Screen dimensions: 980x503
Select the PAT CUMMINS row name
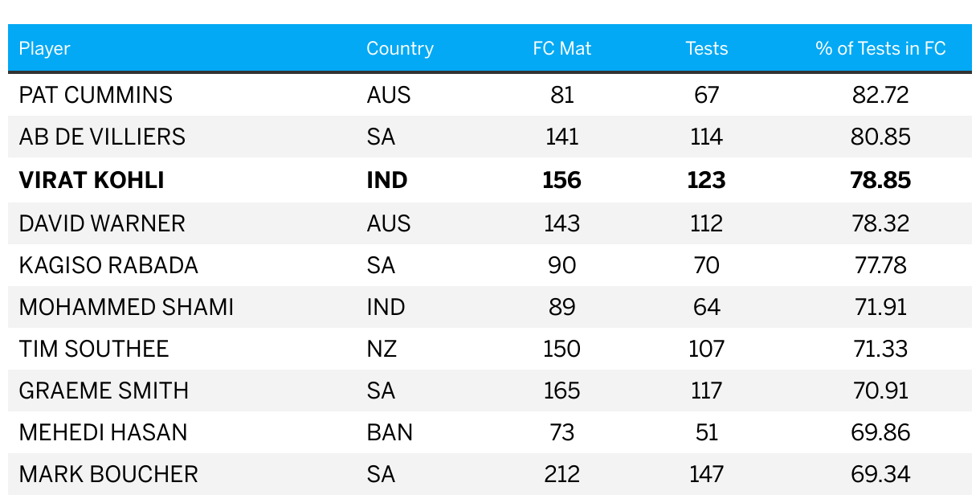click(96, 95)
